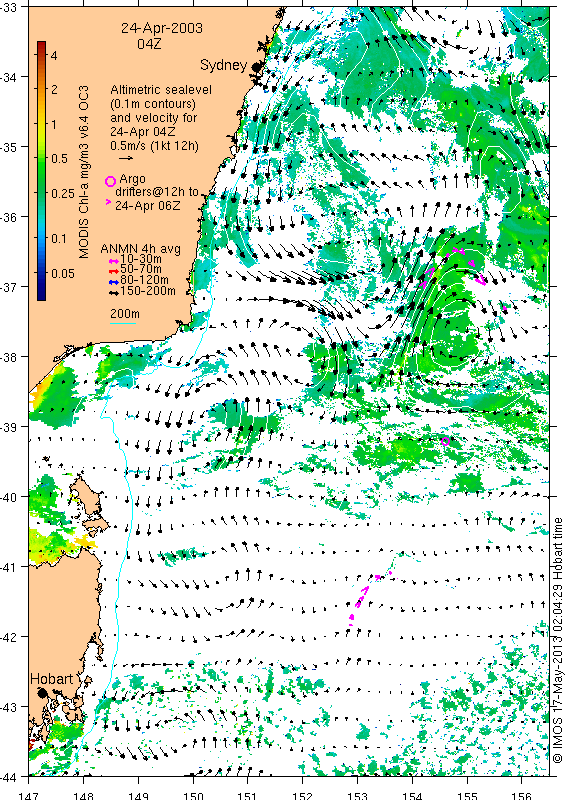
Task: Click the '0.25' colorbar tick label
Action: pyautogui.click(x=63, y=193)
